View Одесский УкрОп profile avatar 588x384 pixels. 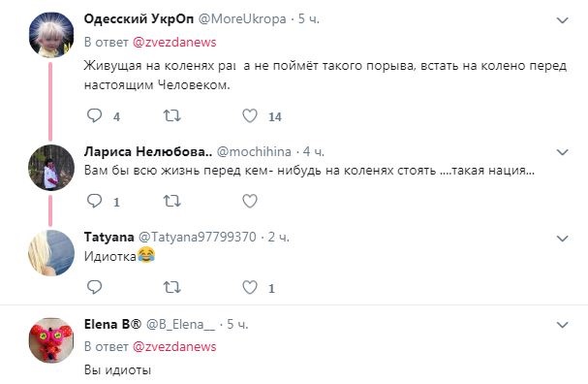51,35
